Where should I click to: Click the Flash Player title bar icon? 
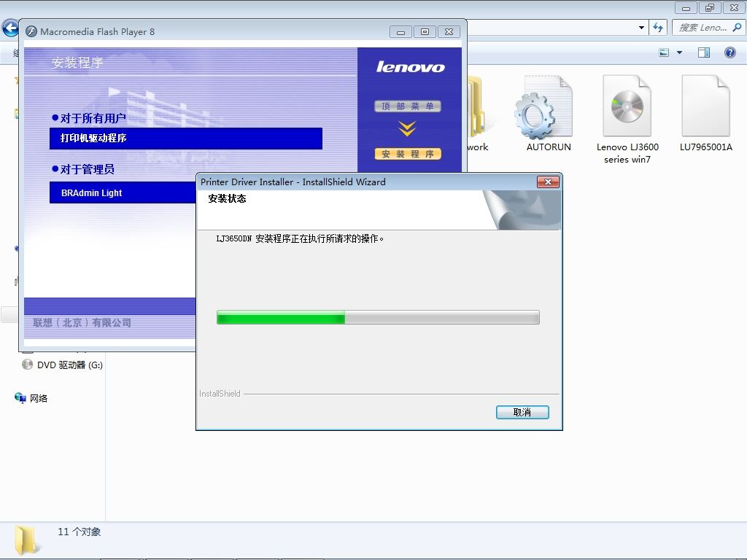coord(31,31)
